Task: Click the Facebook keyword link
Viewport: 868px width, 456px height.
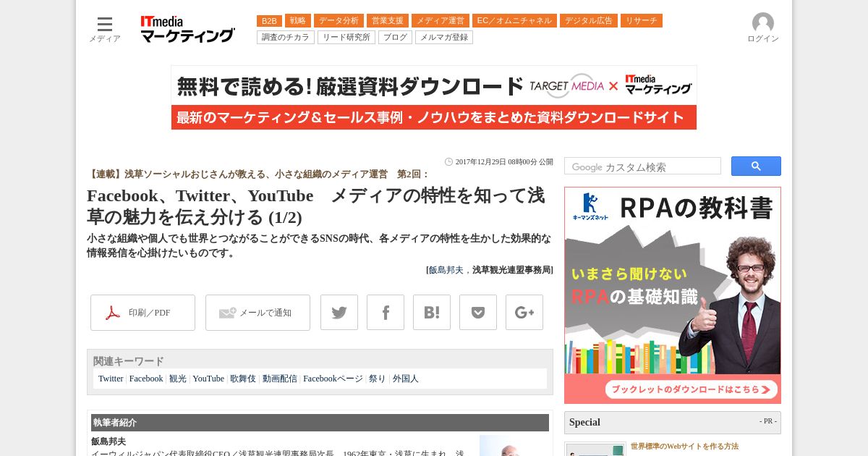Action: 146,379
